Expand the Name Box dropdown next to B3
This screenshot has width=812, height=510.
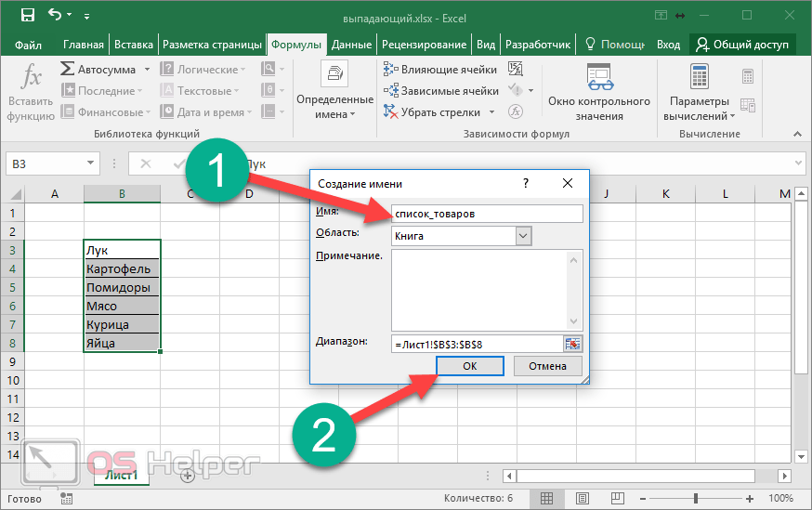(91, 163)
